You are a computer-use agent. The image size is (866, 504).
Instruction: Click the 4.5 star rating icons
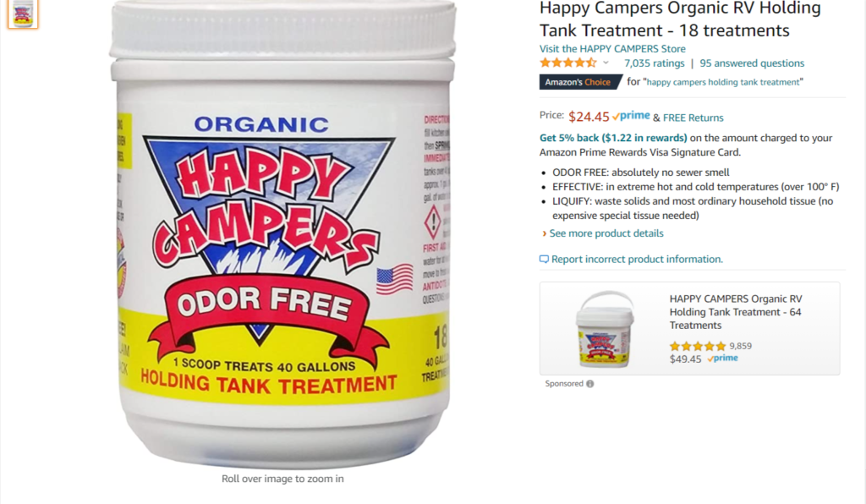(568, 63)
